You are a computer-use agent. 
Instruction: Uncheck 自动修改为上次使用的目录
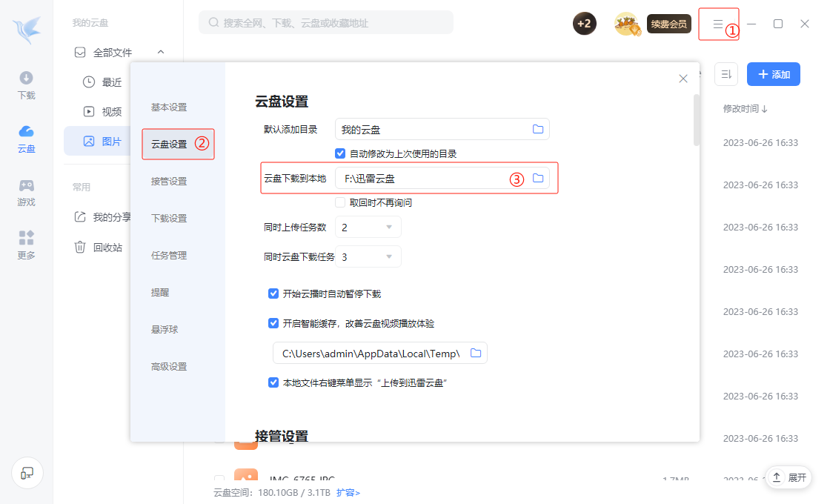pyautogui.click(x=340, y=153)
